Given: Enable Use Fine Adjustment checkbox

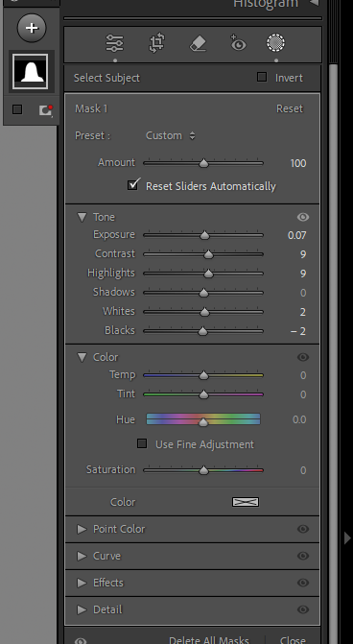Looking at the screenshot, I should pos(142,443).
